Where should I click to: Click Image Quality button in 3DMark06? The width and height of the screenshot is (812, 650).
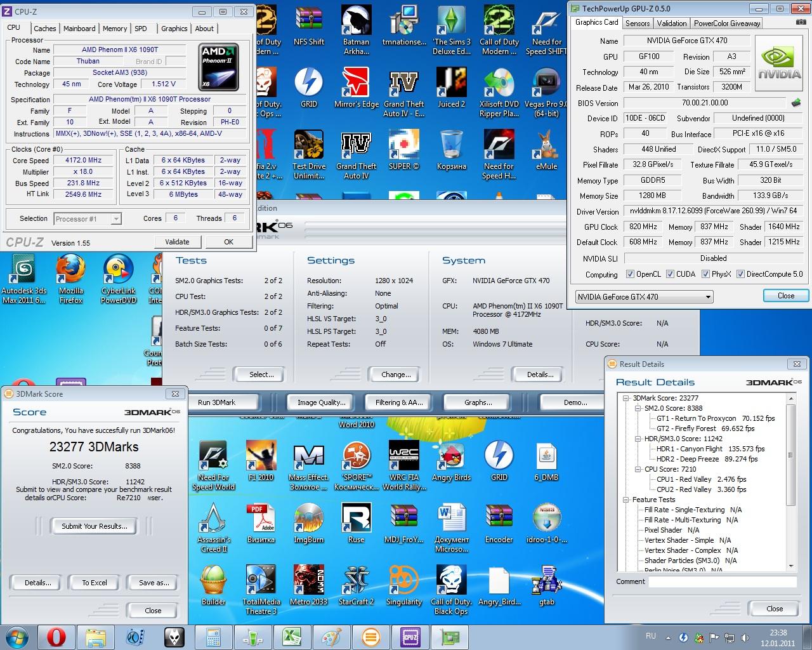coord(322,402)
